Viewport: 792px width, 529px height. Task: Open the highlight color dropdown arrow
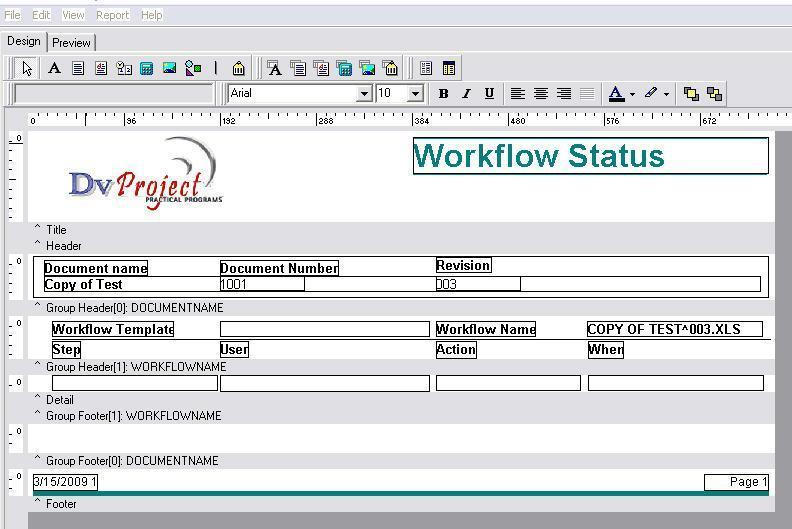[666, 94]
